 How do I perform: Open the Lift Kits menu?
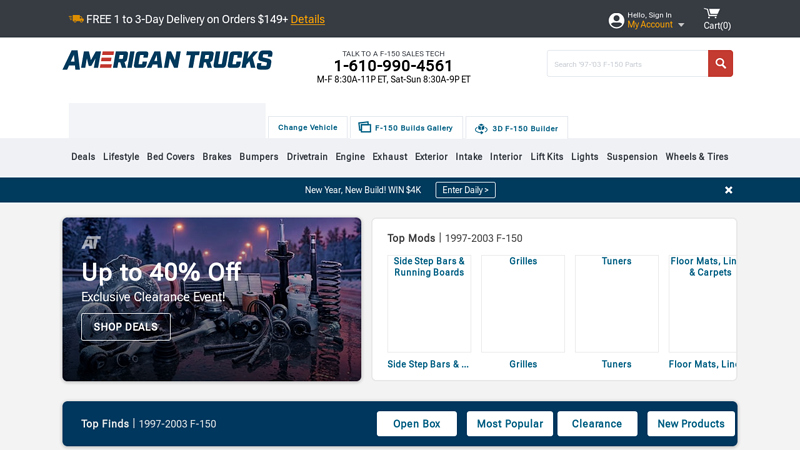[547, 157]
